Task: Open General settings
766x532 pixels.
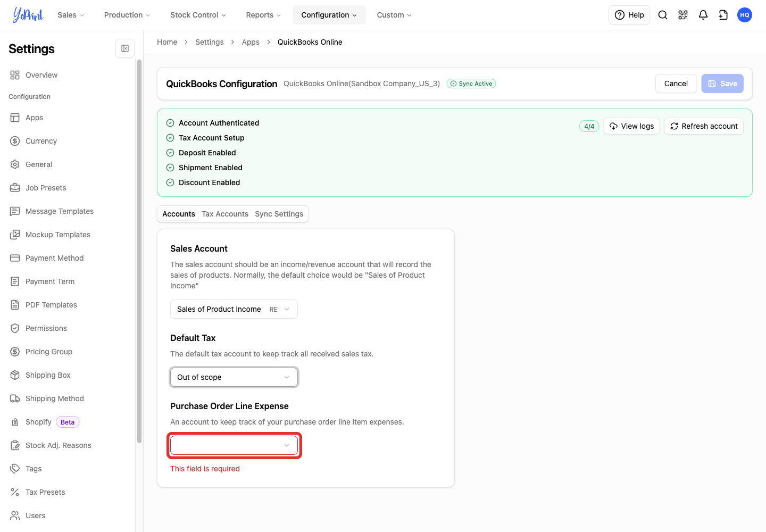Action: [x=68, y=164]
